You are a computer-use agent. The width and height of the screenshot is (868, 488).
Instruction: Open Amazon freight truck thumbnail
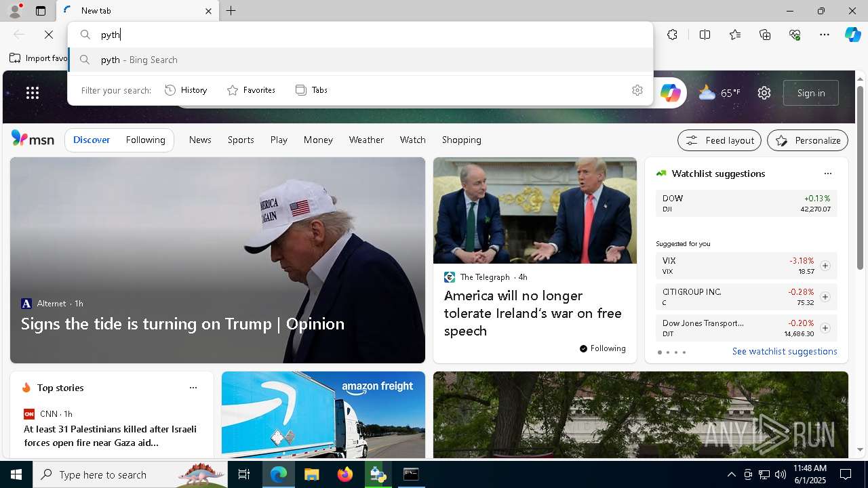(x=323, y=415)
